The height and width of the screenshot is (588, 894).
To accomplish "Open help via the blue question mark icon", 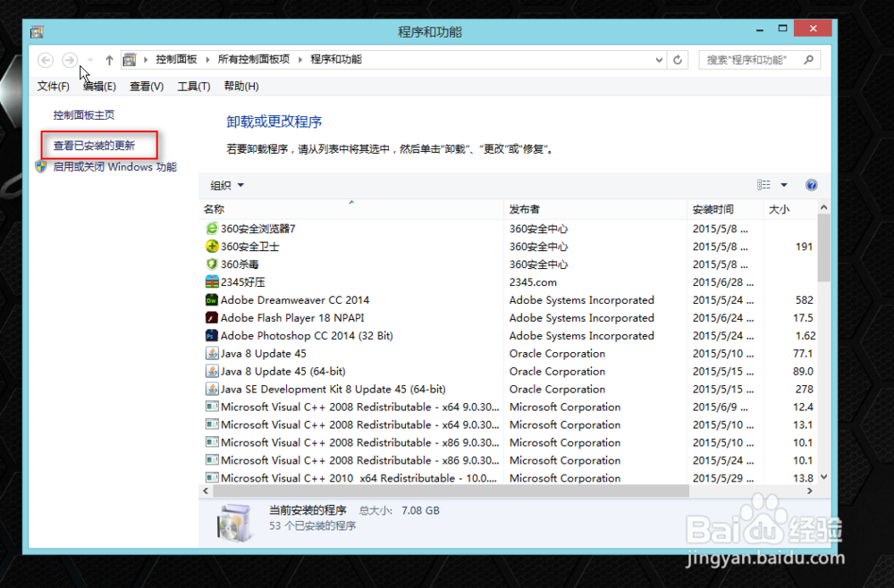I will click(x=811, y=185).
